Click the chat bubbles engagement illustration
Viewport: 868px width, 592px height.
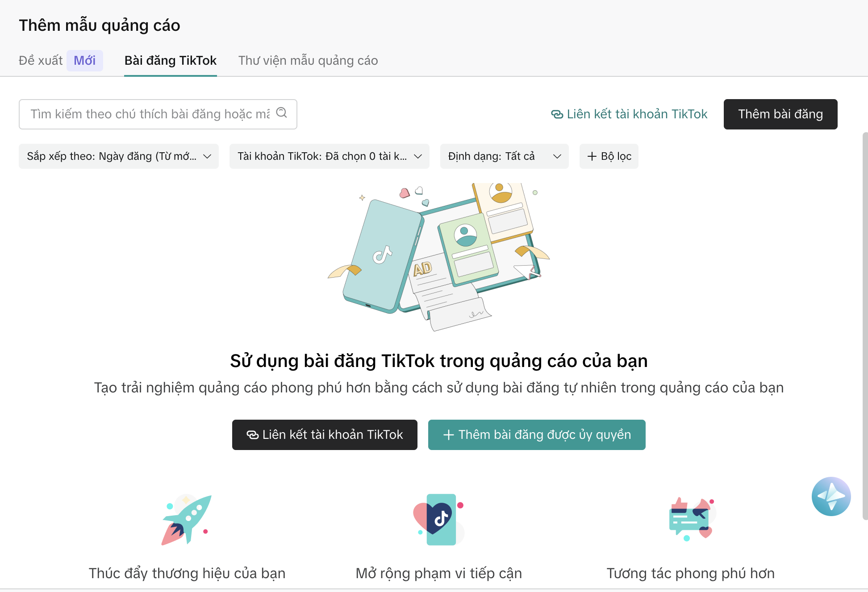click(x=691, y=519)
